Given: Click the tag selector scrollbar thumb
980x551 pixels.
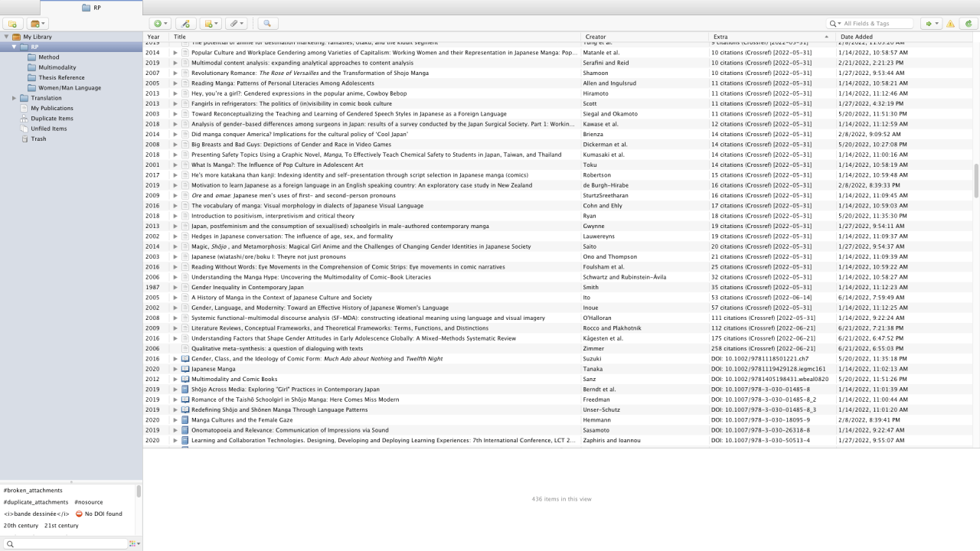Looking at the screenshot, I should tap(139, 491).
